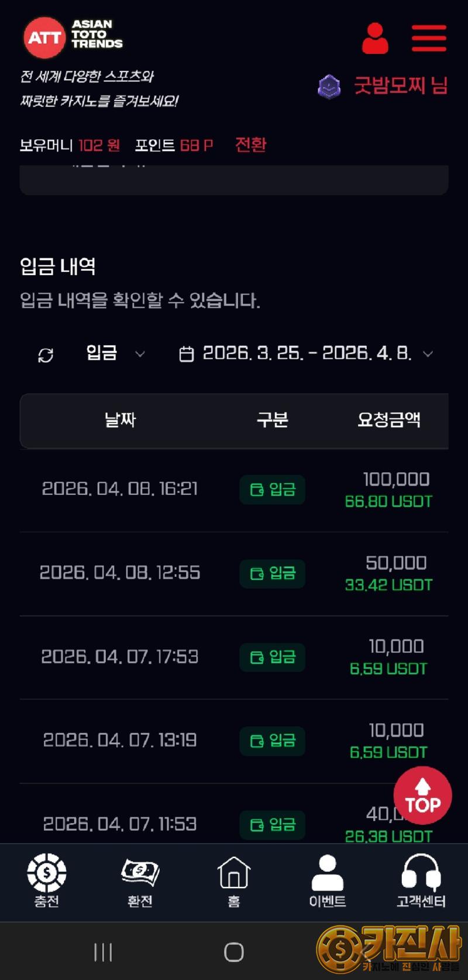This screenshot has height=980, width=468.
Task: Tap the ATT Asian Toto Trends logo
Action: point(73,37)
